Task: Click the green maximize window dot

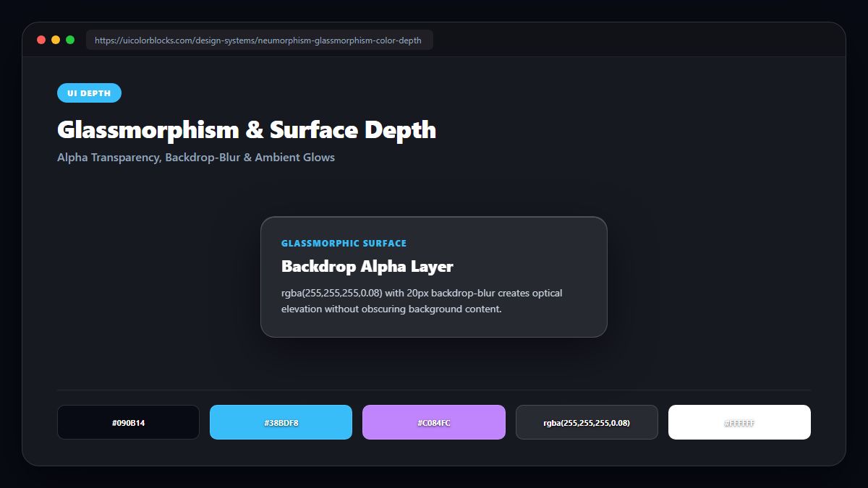Action: click(70, 40)
